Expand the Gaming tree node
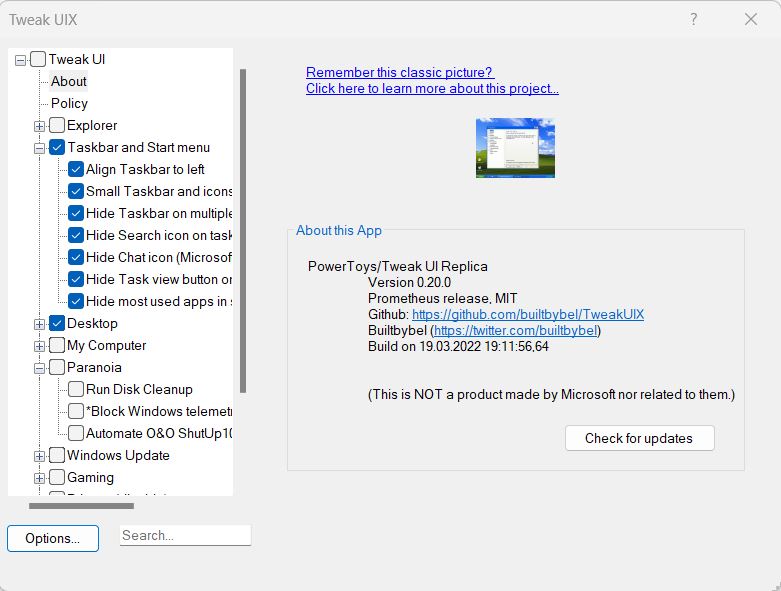781x591 pixels. tap(39, 478)
